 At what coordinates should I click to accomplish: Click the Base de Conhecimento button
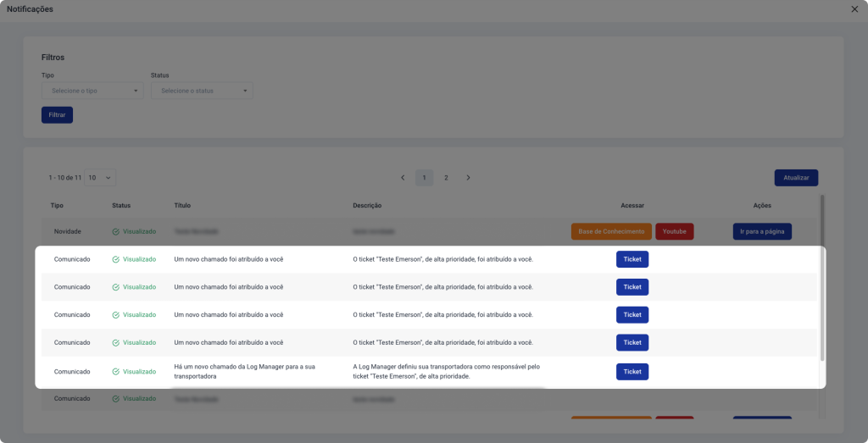611,231
